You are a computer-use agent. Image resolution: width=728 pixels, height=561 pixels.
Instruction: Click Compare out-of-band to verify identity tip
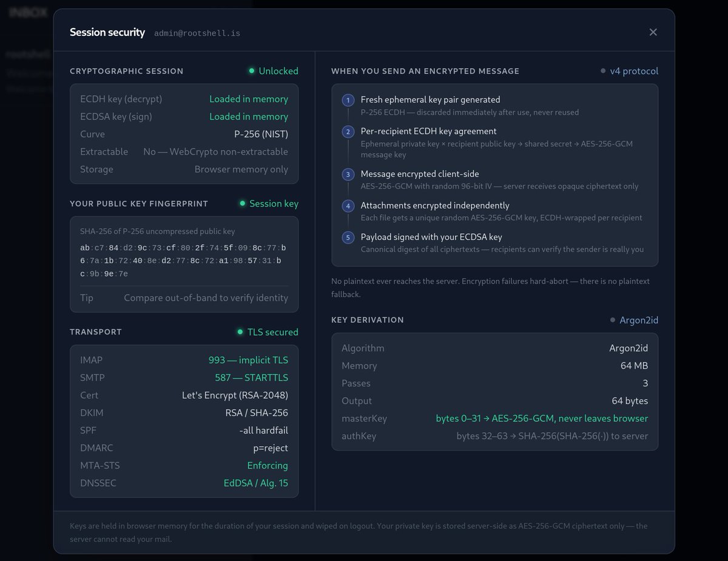206,298
